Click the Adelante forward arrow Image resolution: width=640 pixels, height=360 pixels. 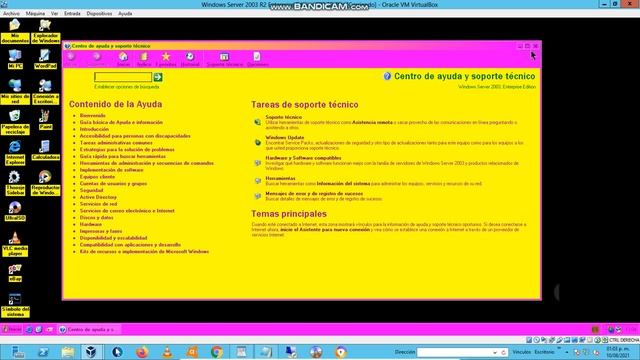coord(97,59)
